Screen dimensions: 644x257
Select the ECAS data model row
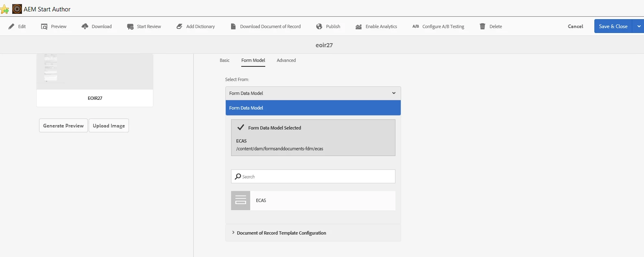(x=313, y=200)
